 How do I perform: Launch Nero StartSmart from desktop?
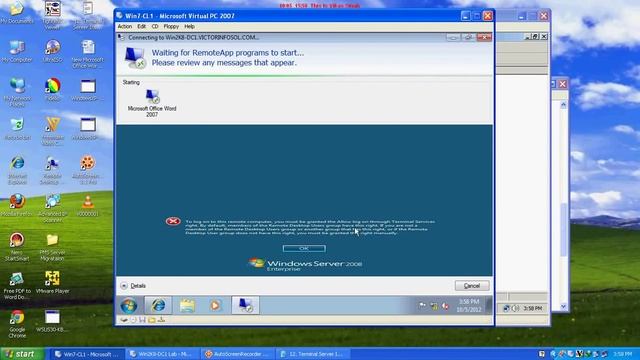(17, 247)
